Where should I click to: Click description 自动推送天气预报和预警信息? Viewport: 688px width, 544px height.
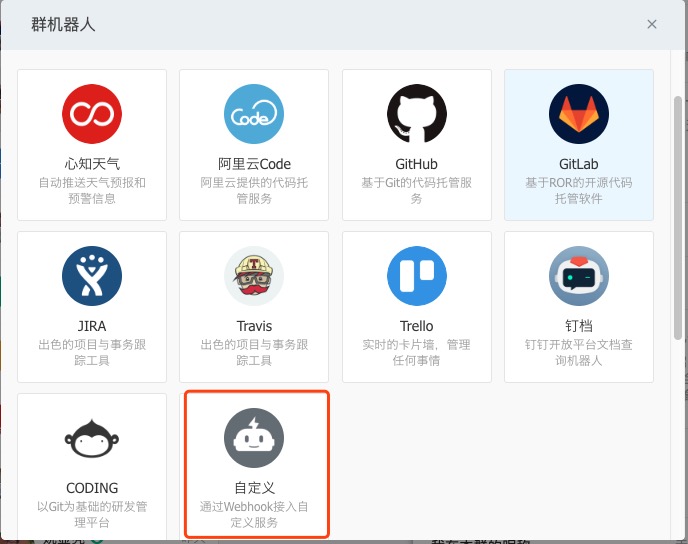tap(92, 190)
